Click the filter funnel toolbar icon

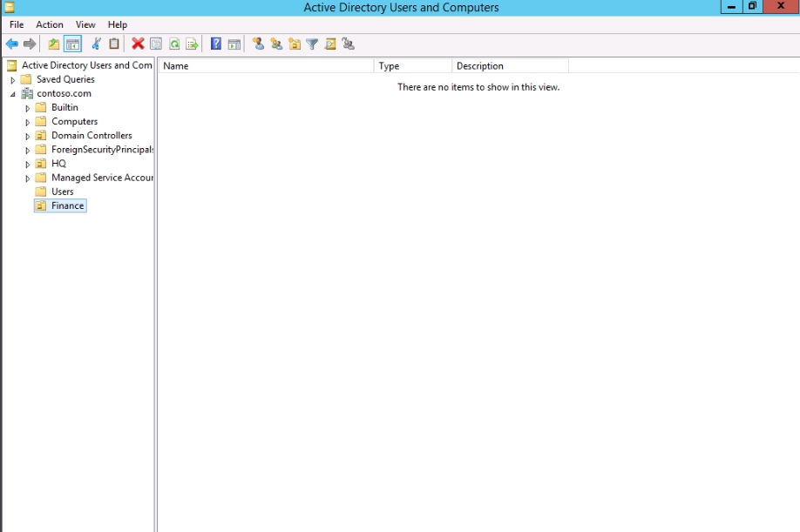[x=312, y=44]
